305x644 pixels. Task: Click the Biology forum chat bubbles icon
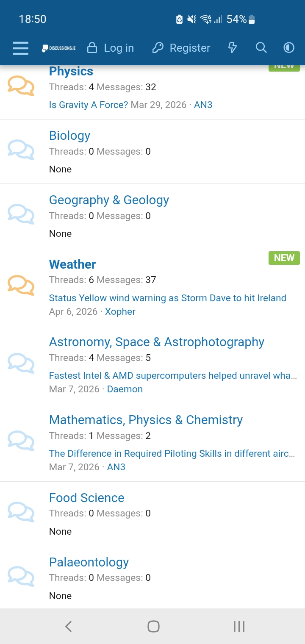21,150
